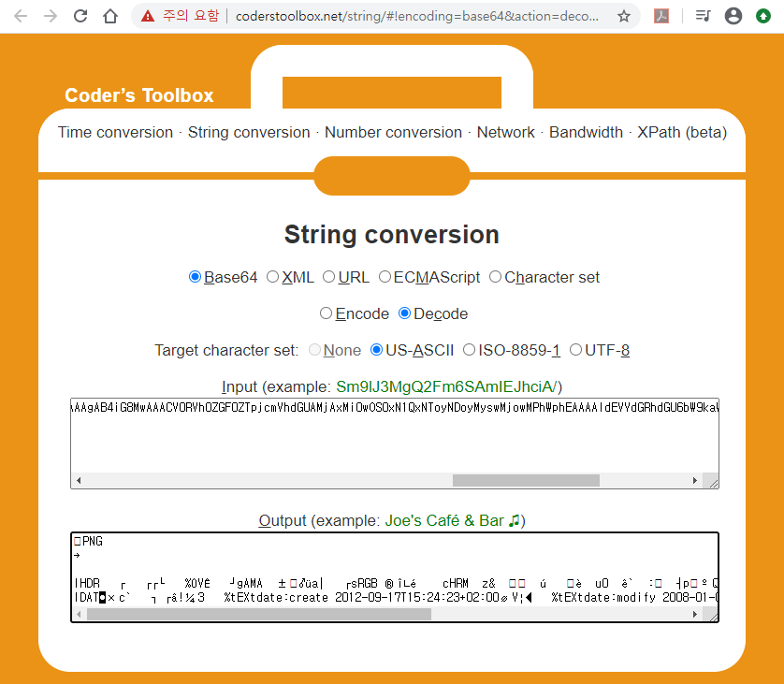Choose Character set radio option
This screenshot has height=684, width=784.
[495, 276]
